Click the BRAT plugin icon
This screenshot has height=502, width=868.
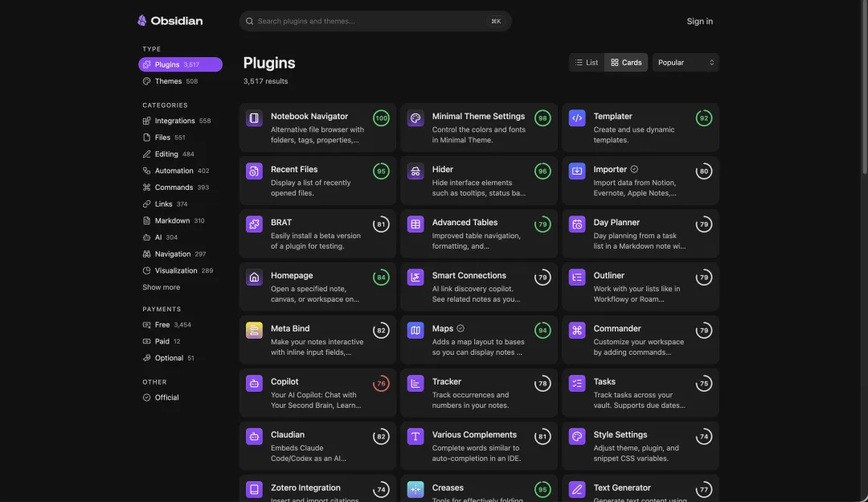(x=254, y=224)
